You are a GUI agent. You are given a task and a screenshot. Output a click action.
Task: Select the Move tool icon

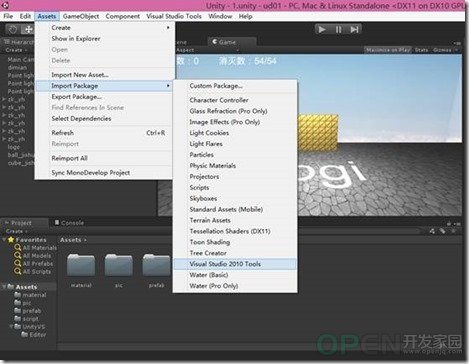point(28,30)
